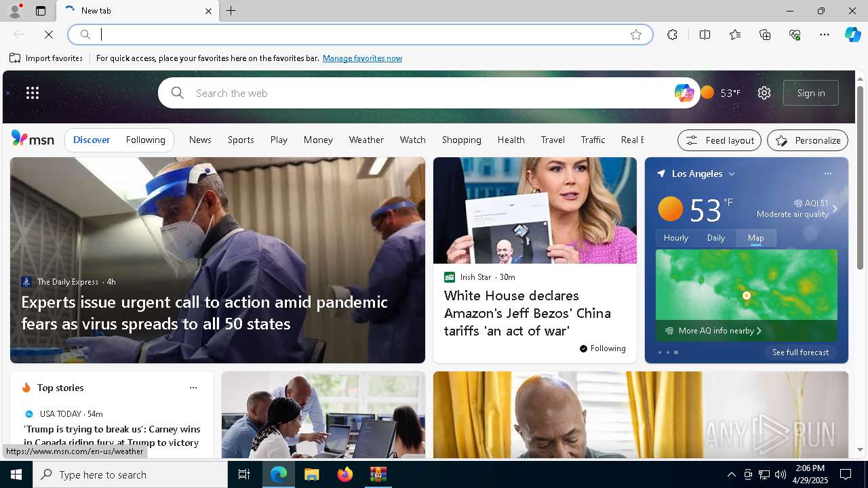The width and height of the screenshot is (868, 488).
Task: Open a new tab with plus button
Action: (231, 11)
